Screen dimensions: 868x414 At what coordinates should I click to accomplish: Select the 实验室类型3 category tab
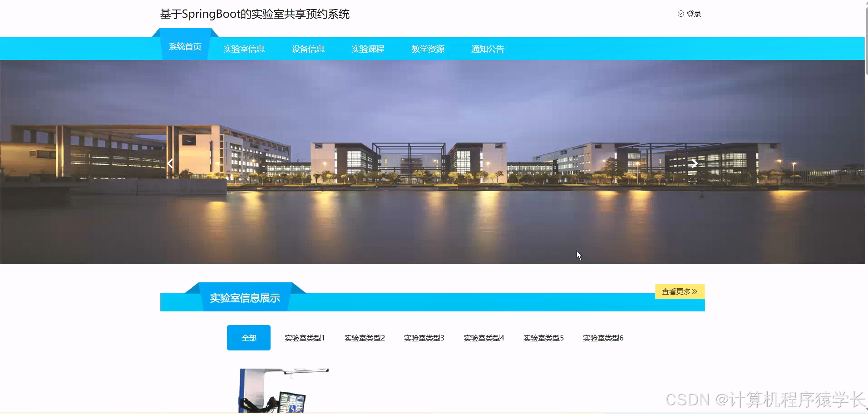point(424,337)
